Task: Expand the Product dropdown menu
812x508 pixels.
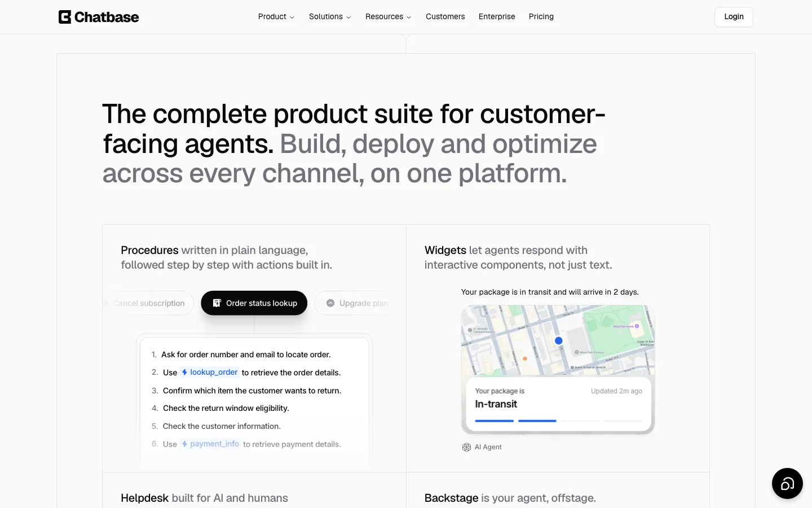Action: tap(276, 17)
